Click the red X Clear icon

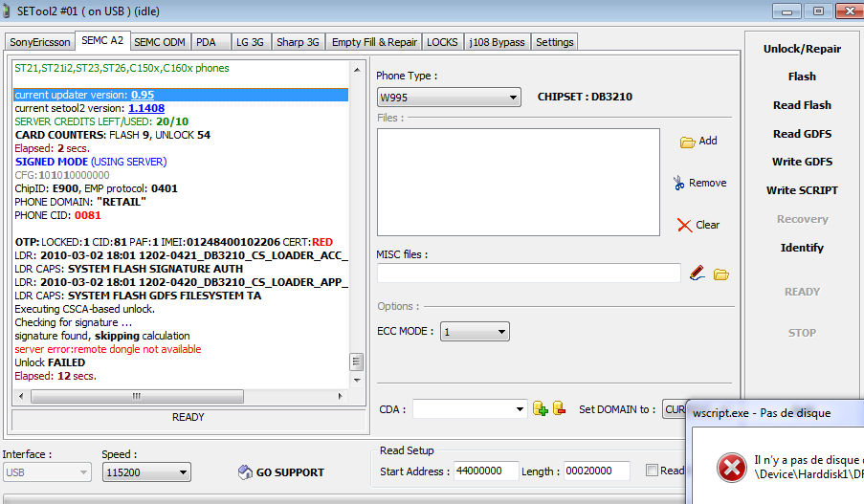684,226
